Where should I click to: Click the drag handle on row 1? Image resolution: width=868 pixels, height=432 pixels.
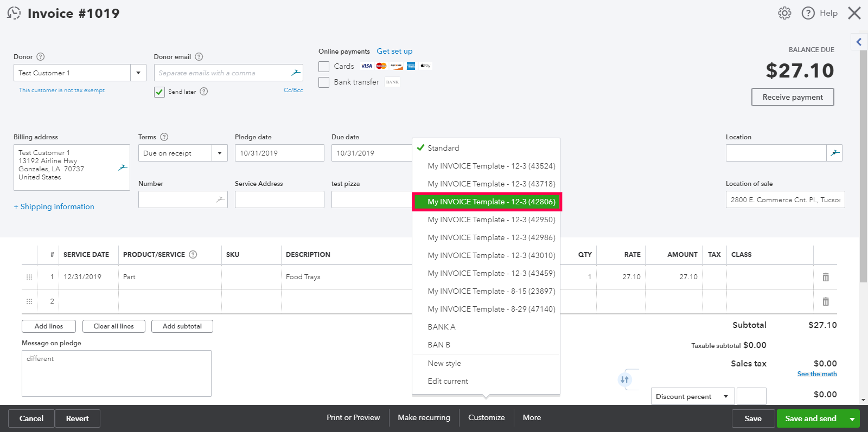(x=29, y=277)
